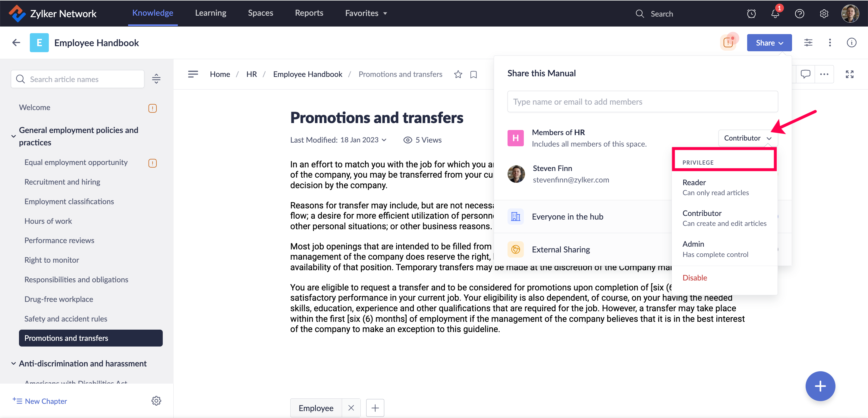
Task: Open the Drug-free workplace article
Action: click(59, 299)
